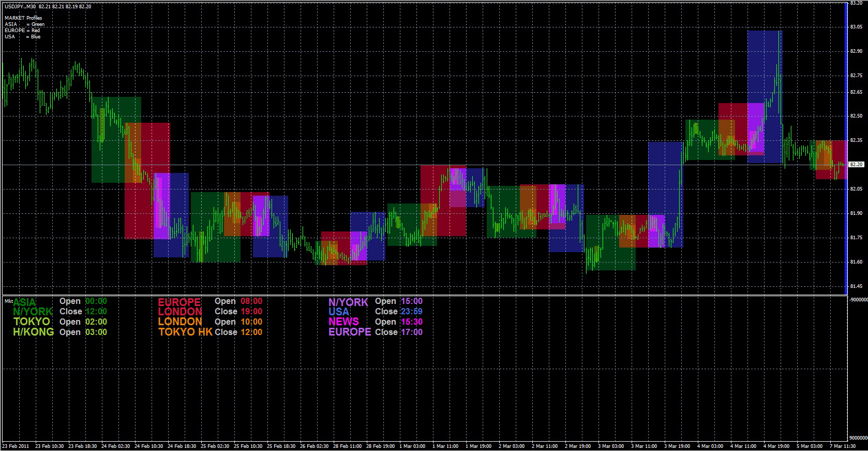Select the 81.60 price axis level
Viewport: 868px width, 451px height.
[856, 262]
